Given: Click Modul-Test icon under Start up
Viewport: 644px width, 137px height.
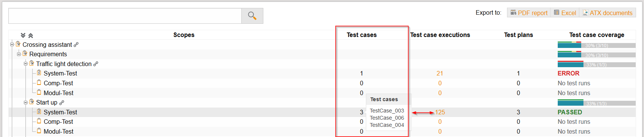Looking at the screenshot, I should coord(39,131).
